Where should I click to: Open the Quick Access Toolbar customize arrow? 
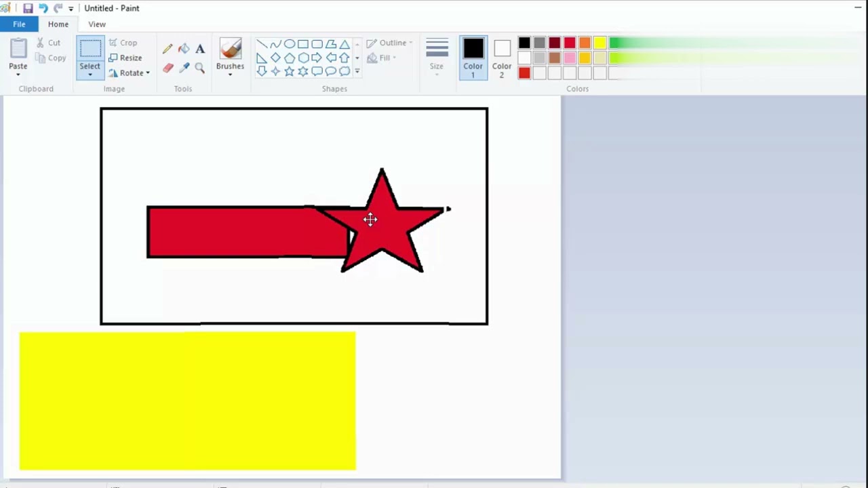point(71,9)
